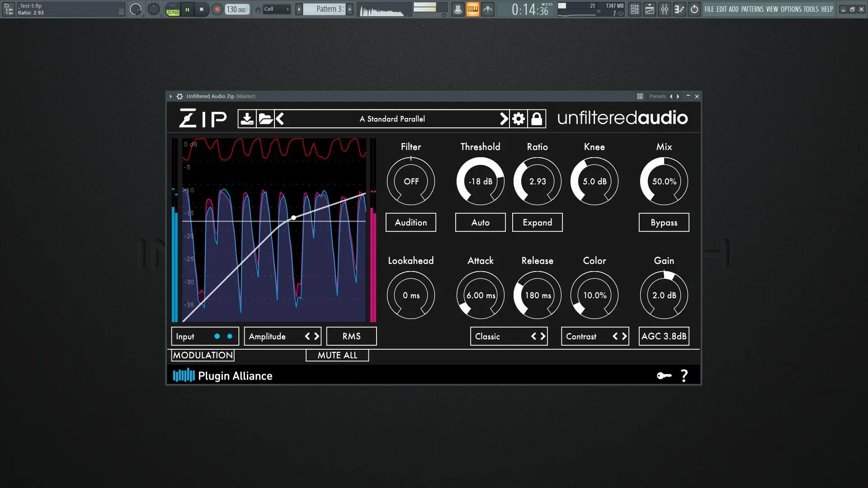Open the TOOLS menu
Viewport: 868px width, 488px height.
(811, 9)
